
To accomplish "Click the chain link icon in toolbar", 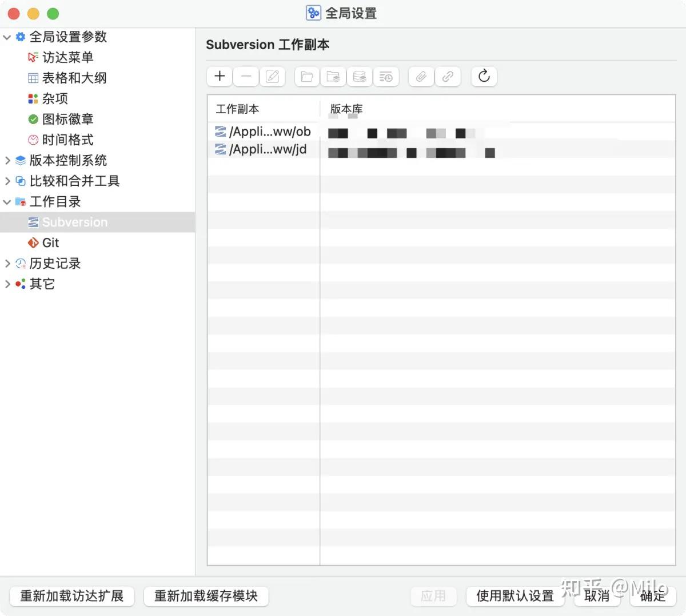I will tap(448, 76).
